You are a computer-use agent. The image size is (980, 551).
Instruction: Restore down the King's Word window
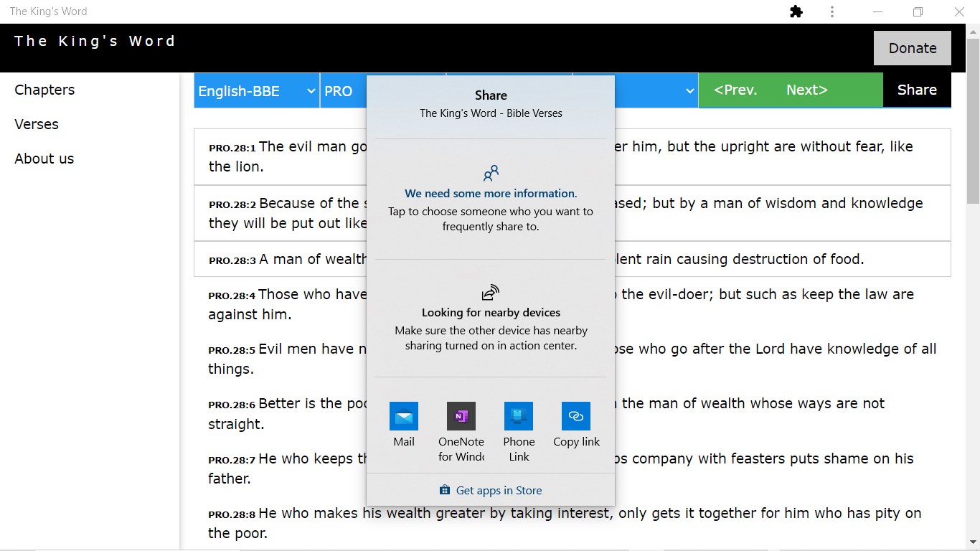(x=918, y=11)
